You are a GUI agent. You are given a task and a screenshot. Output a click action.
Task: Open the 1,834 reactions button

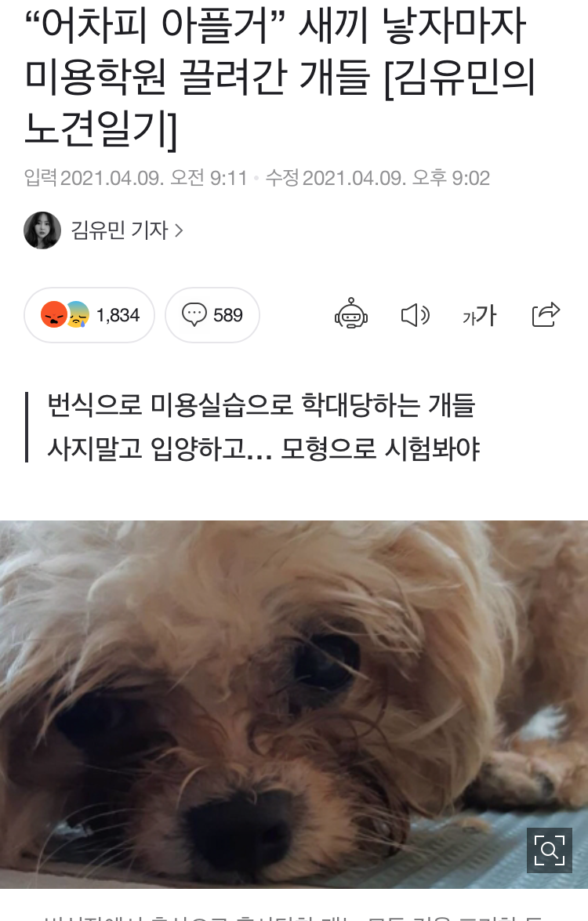[89, 315]
